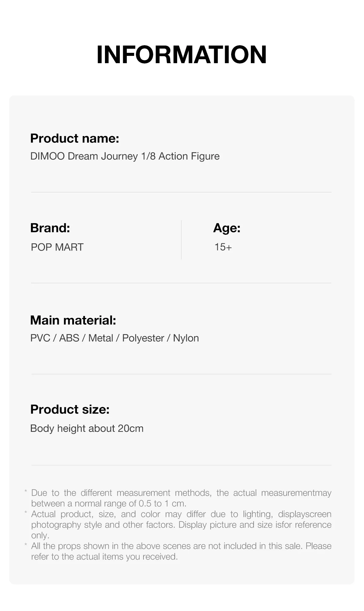
Task: Select the 'Body height about 20cm' text
Action: pos(87,428)
